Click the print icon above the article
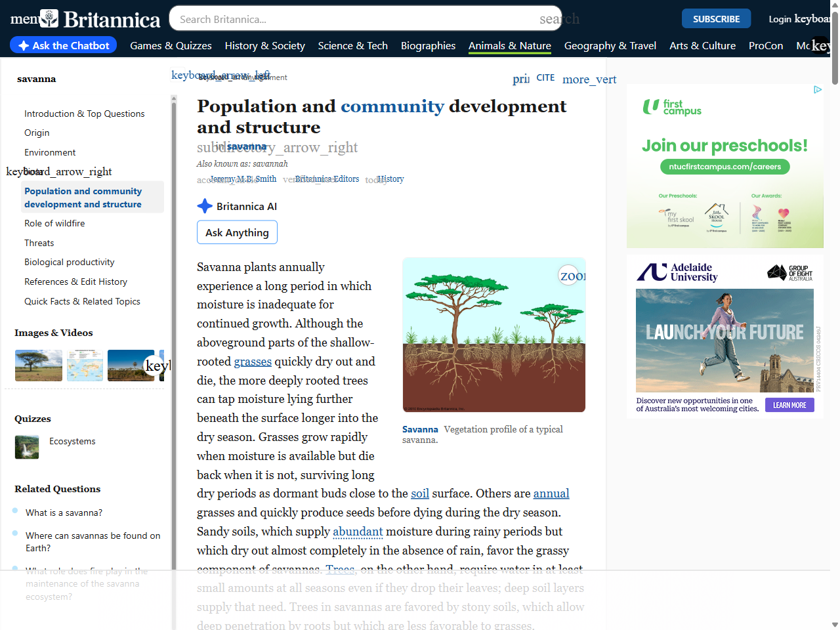This screenshot has width=840, height=630. tap(519, 79)
